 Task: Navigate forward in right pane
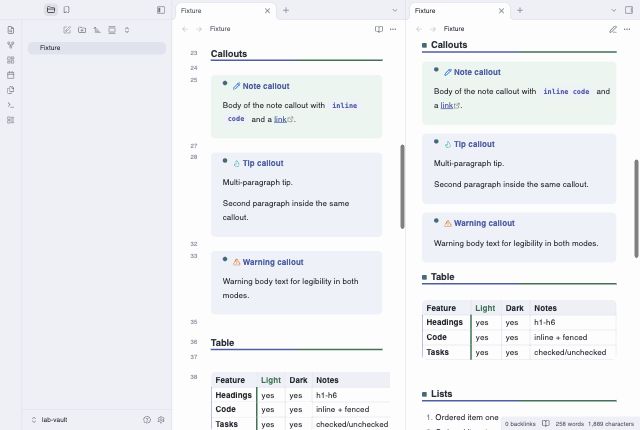click(x=433, y=29)
